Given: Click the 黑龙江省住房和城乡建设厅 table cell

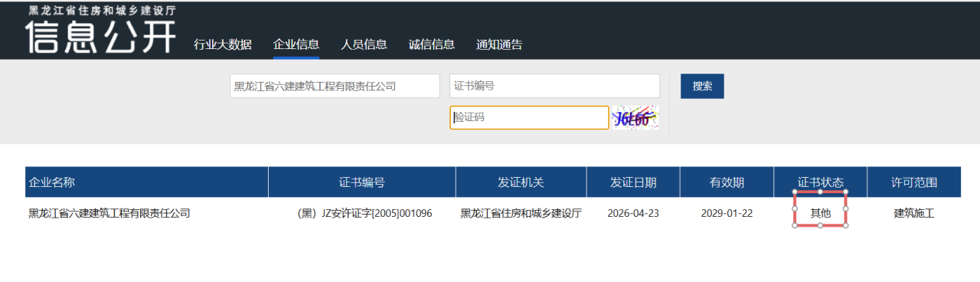Looking at the screenshot, I should point(521,213).
